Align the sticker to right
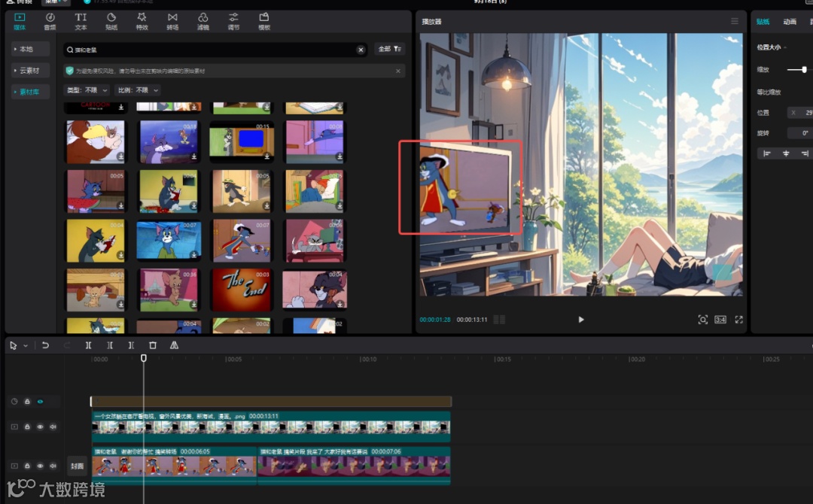This screenshot has width=813, height=504. pyautogui.click(x=805, y=153)
